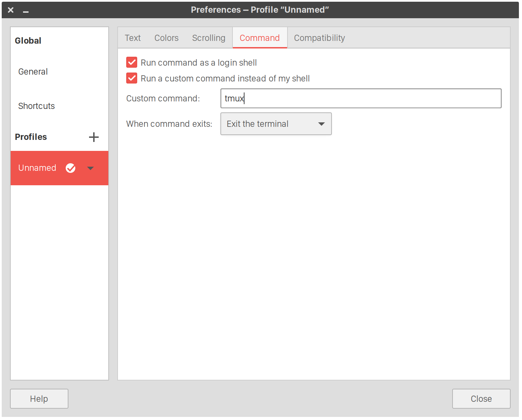
Task: Click the default profile checkmark icon
Action: pyautogui.click(x=70, y=168)
